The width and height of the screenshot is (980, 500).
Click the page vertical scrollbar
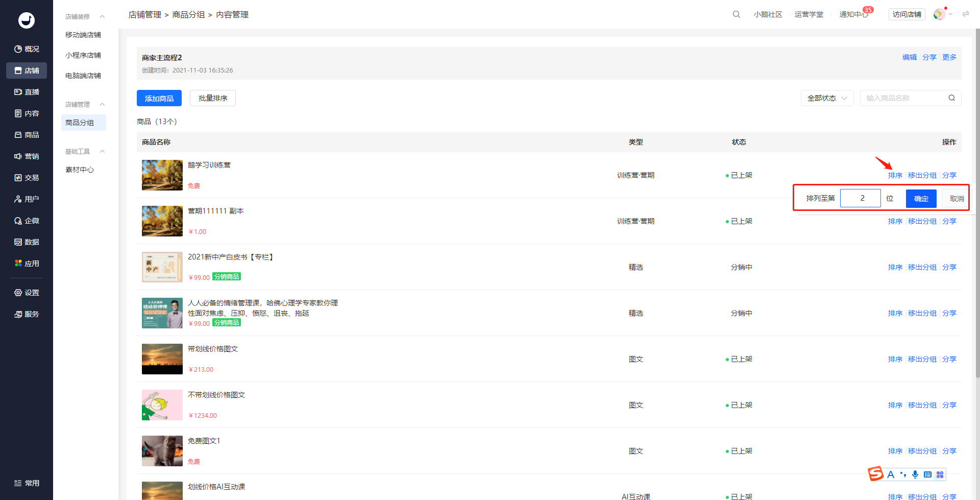(977, 204)
